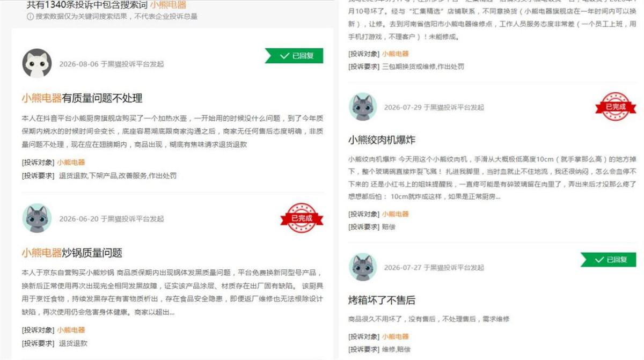Click the date text 2026-07-27 于黑猫投诉平台发起
This screenshot has width=644, height=360.
coord(434,267)
